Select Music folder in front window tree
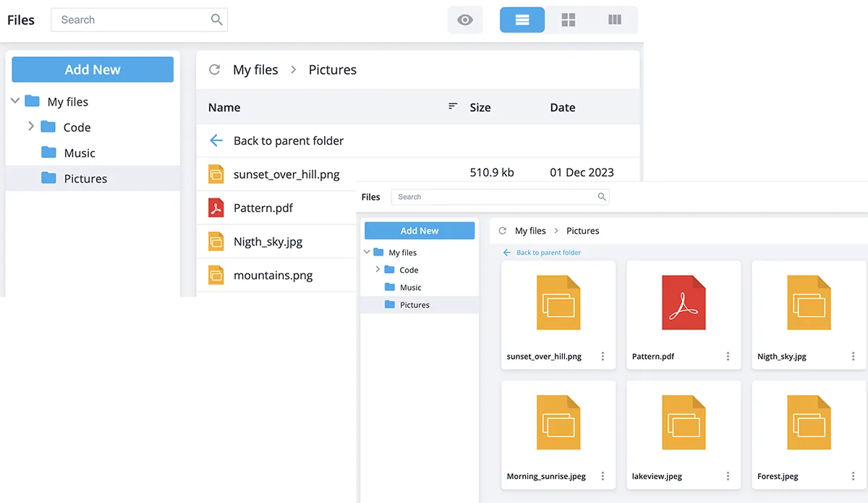 coord(411,287)
